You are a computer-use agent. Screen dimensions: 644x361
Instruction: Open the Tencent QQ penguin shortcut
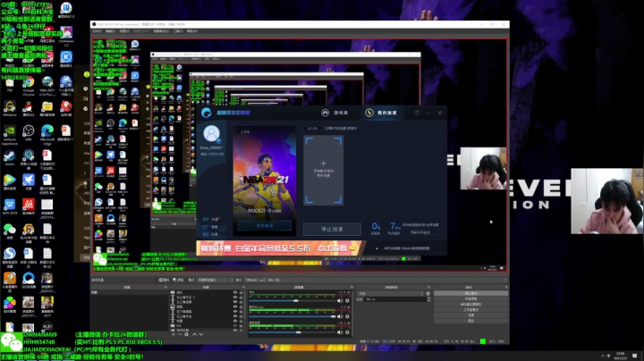29,108
